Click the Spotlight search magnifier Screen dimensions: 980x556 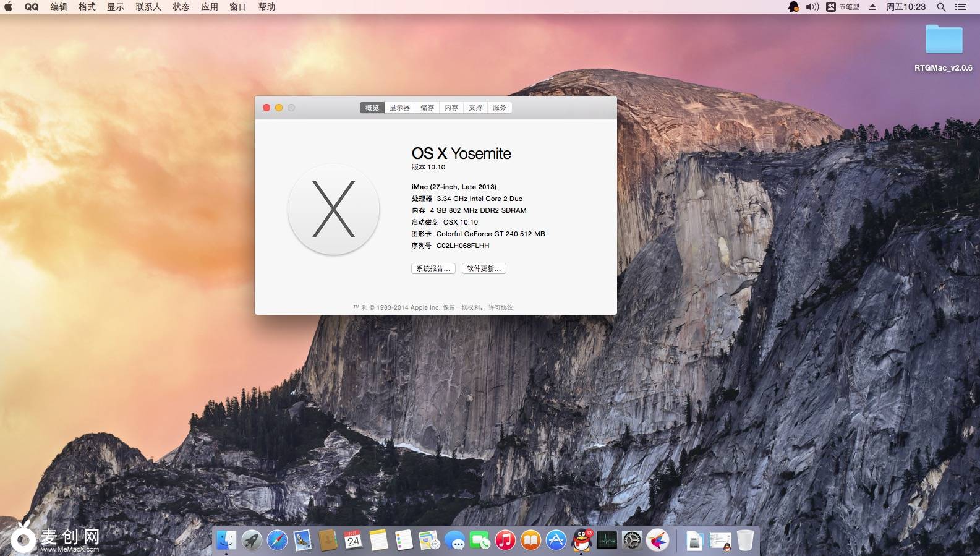[940, 7]
